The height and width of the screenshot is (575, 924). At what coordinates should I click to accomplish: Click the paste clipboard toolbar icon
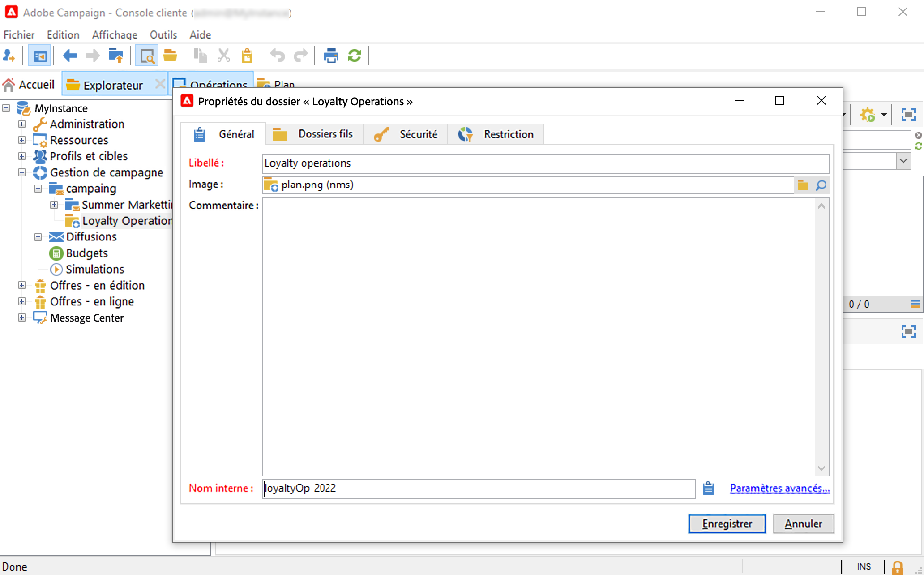[x=247, y=56]
